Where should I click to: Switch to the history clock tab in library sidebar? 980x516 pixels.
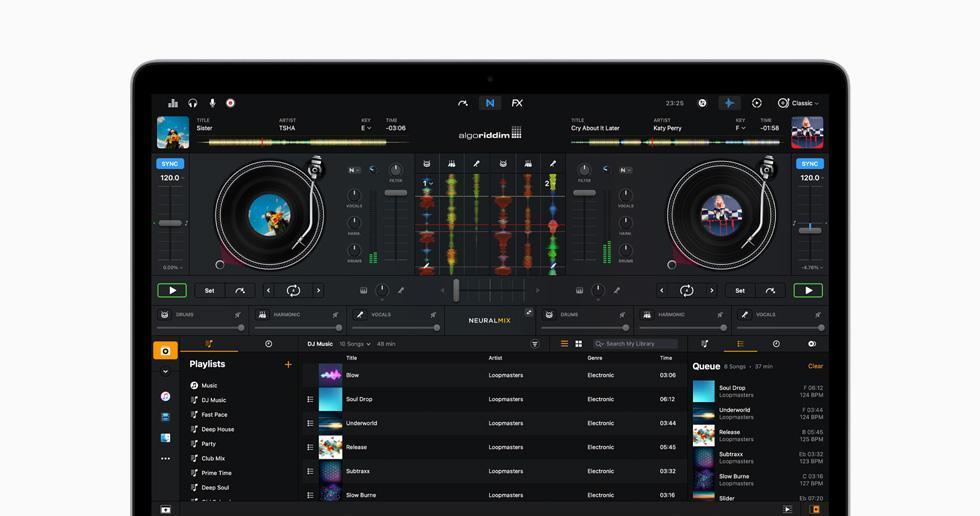268,344
